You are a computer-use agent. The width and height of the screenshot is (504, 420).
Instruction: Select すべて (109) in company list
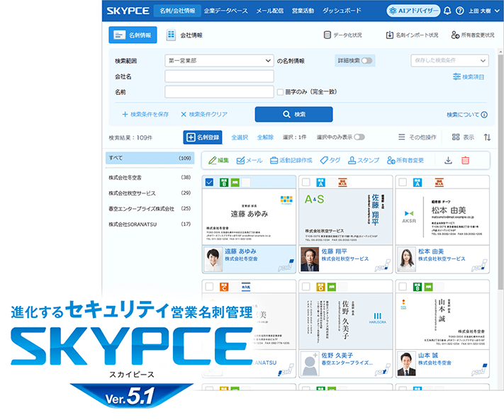coord(150,158)
